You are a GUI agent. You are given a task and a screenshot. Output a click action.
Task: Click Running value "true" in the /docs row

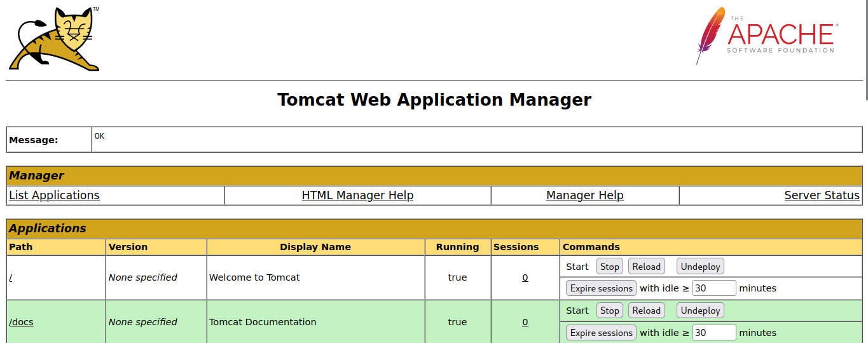tap(457, 322)
